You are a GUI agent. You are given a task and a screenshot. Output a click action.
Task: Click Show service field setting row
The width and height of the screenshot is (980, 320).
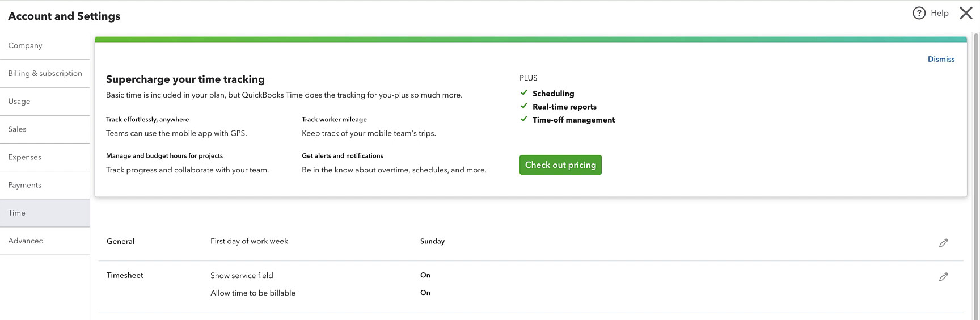[x=242, y=275]
